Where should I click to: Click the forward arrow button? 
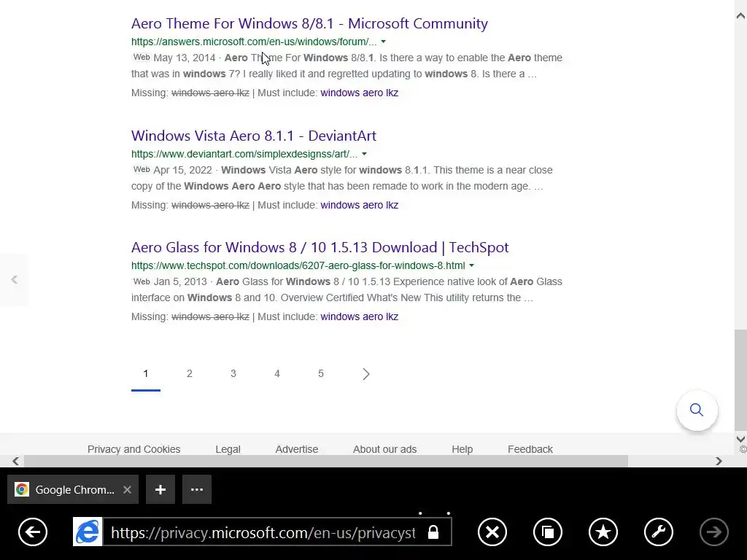point(713,532)
